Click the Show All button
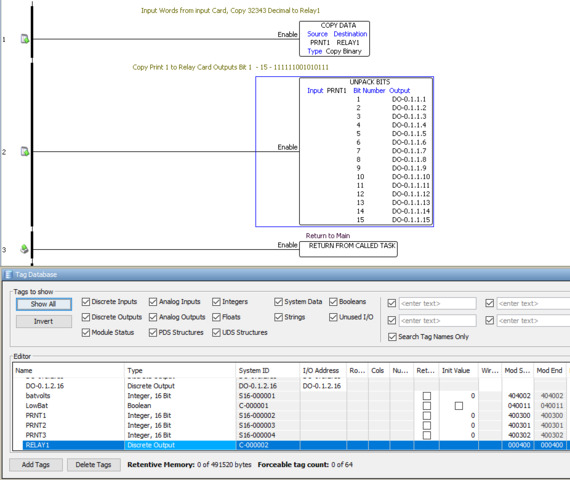The width and height of the screenshot is (570, 480). [x=44, y=304]
